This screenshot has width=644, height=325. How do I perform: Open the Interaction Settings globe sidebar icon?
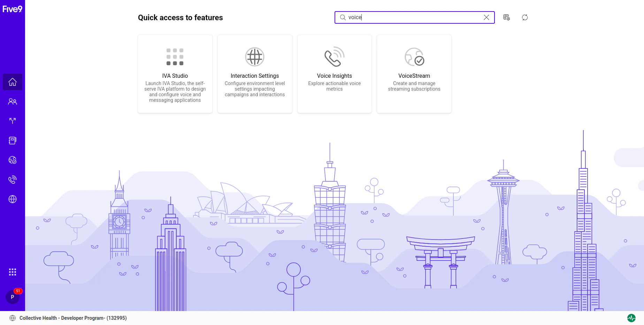pos(13,199)
